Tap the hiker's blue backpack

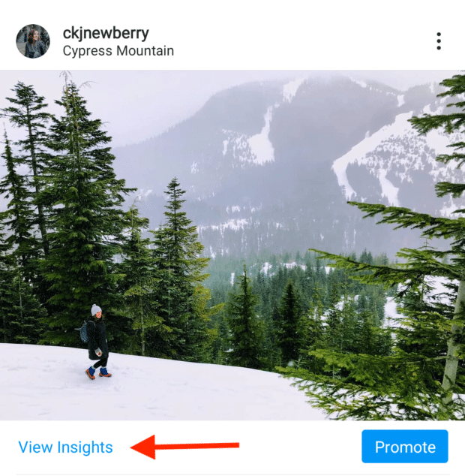[x=84, y=332]
